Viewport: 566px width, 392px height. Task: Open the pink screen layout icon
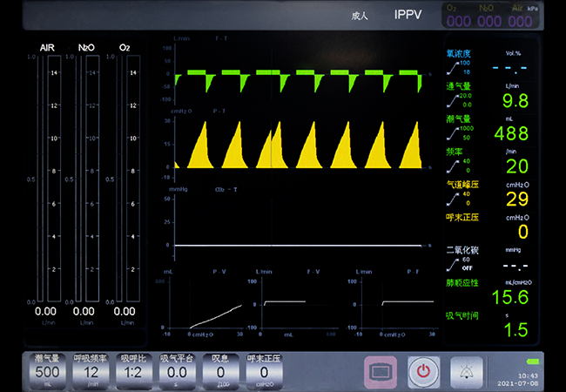pos(381,371)
